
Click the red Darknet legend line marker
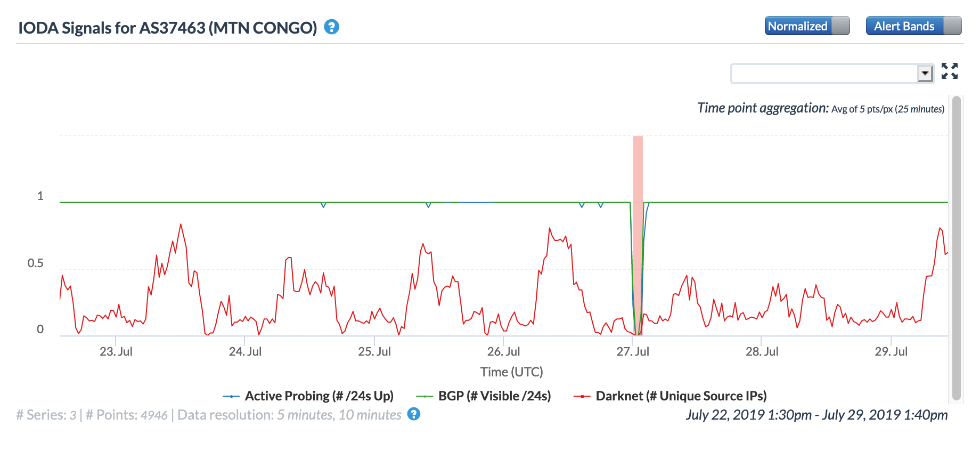(x=582, y=396)
